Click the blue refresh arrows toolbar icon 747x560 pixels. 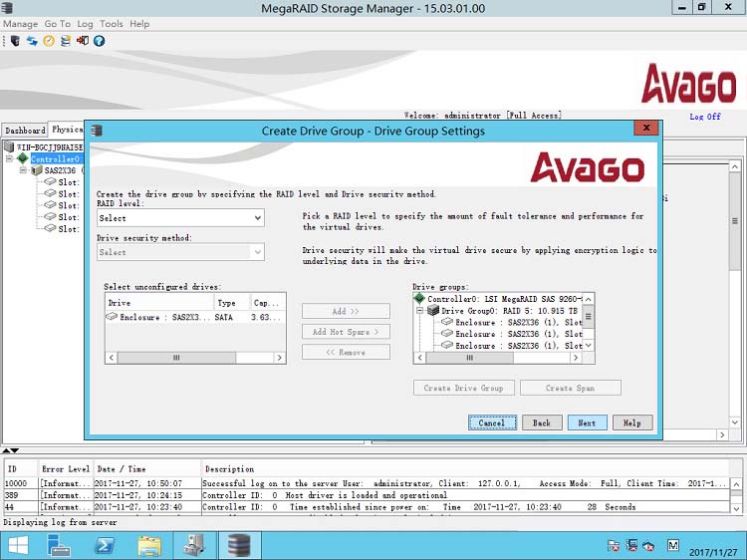pos(32,41)
